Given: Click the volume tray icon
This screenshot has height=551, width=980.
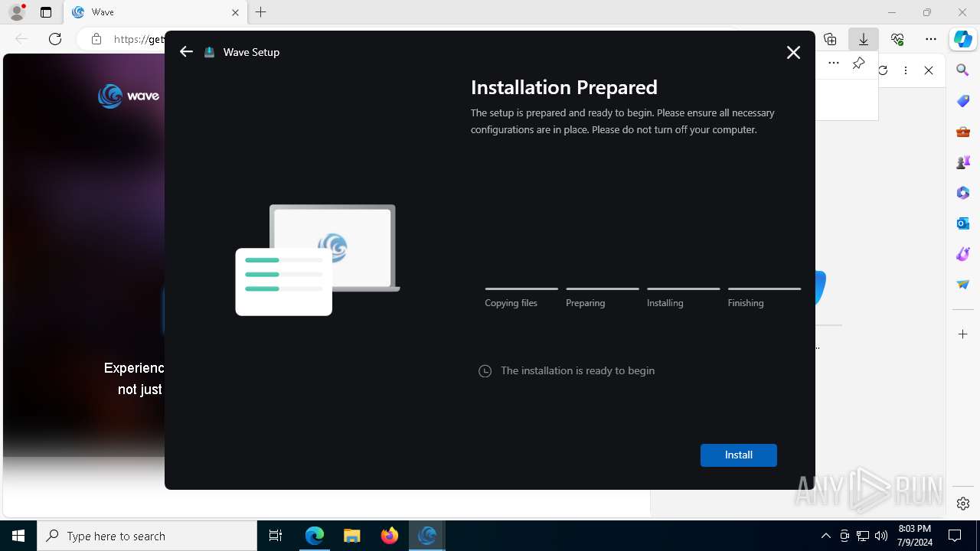Looking at the screenshot, I should [x=881, y=536].
